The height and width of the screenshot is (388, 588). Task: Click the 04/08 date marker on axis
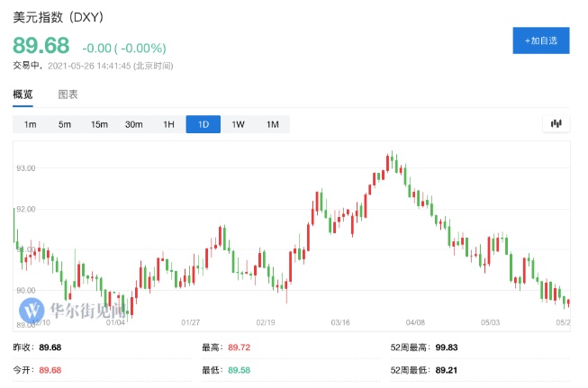coord(415,322)
